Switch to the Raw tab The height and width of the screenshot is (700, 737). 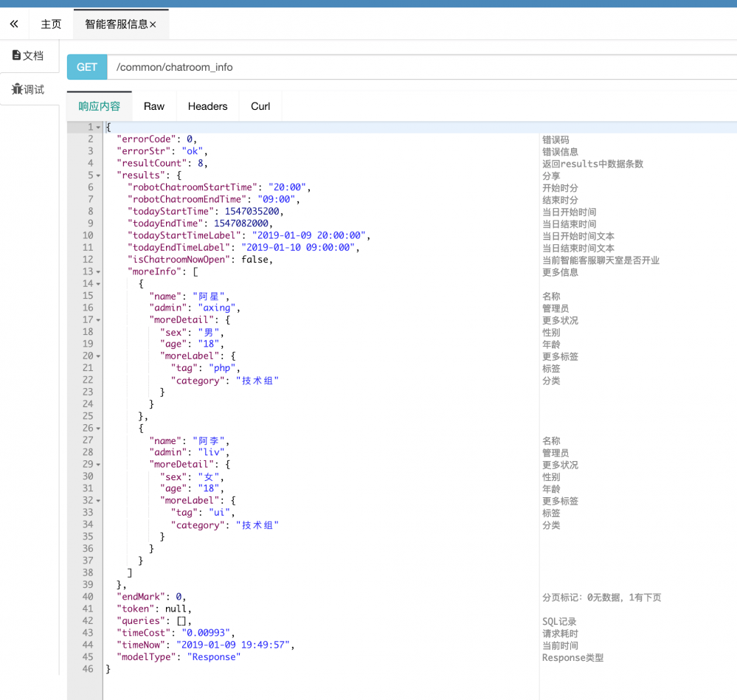point(153,105)
